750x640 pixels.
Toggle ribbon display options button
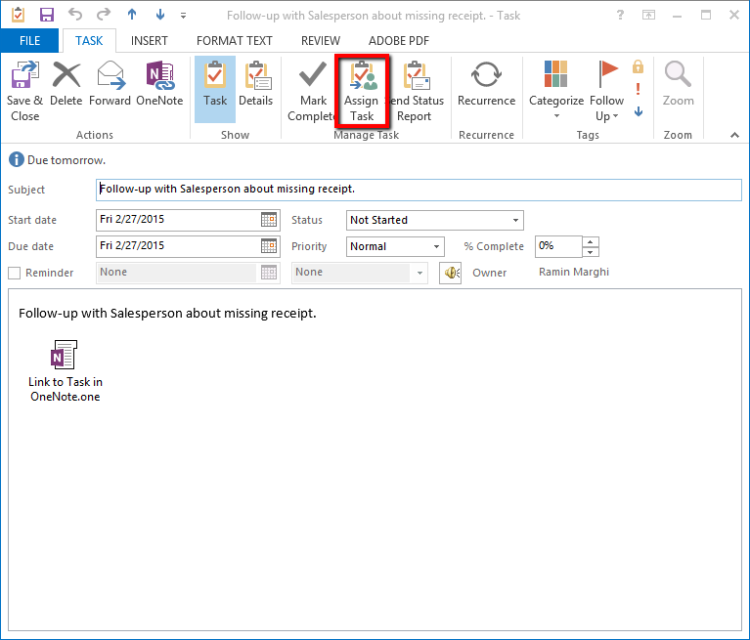click(x=649, y=15)
